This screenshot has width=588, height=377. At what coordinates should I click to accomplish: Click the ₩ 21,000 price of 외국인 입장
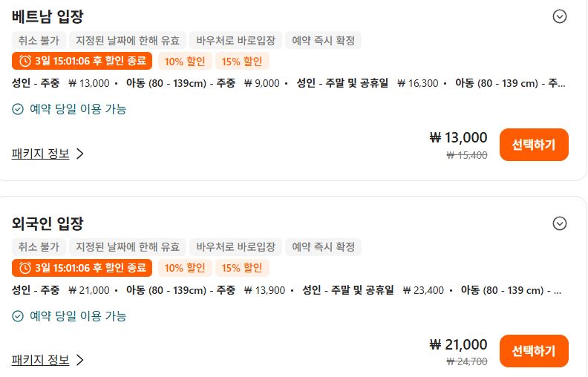pos(458,344)
